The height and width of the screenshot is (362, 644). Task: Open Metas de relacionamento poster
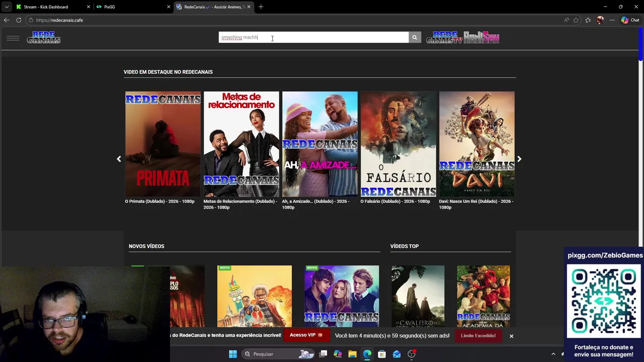242,144
